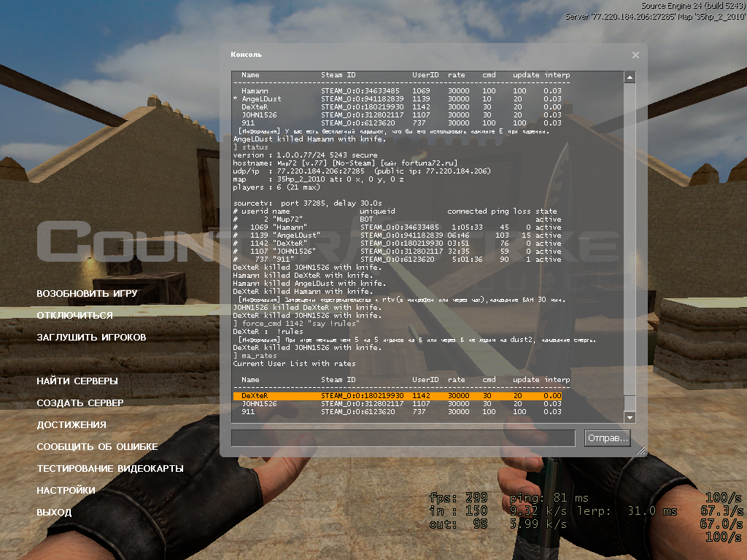Click the "DeXteR killed Hamann with knife." line
Viewport: 747px width, 560px height.
tap(303, 292)
